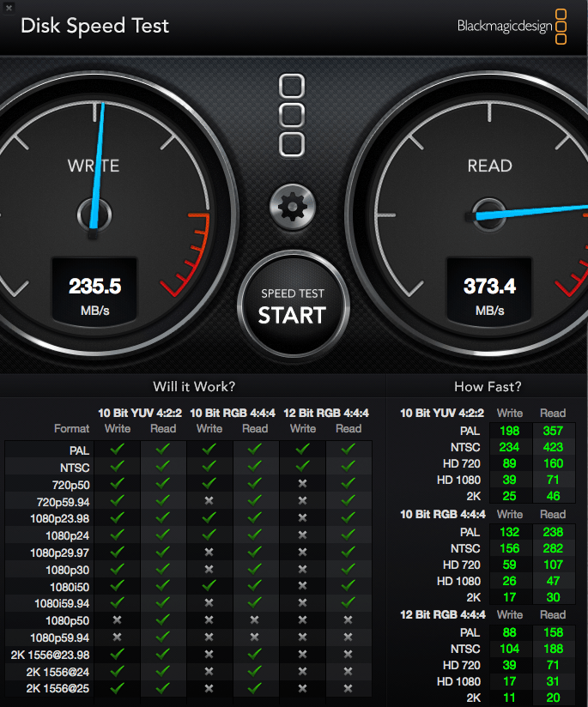The image size is (588, 707).
Task: Click the Blackmagicdesign logo in the header
Action: 512,26
